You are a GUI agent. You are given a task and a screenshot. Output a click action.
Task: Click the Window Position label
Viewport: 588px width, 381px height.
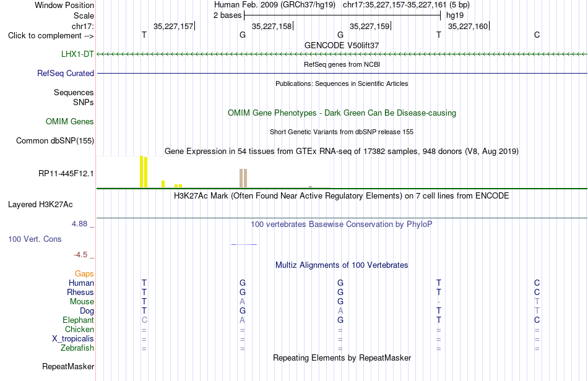point(64,5)
